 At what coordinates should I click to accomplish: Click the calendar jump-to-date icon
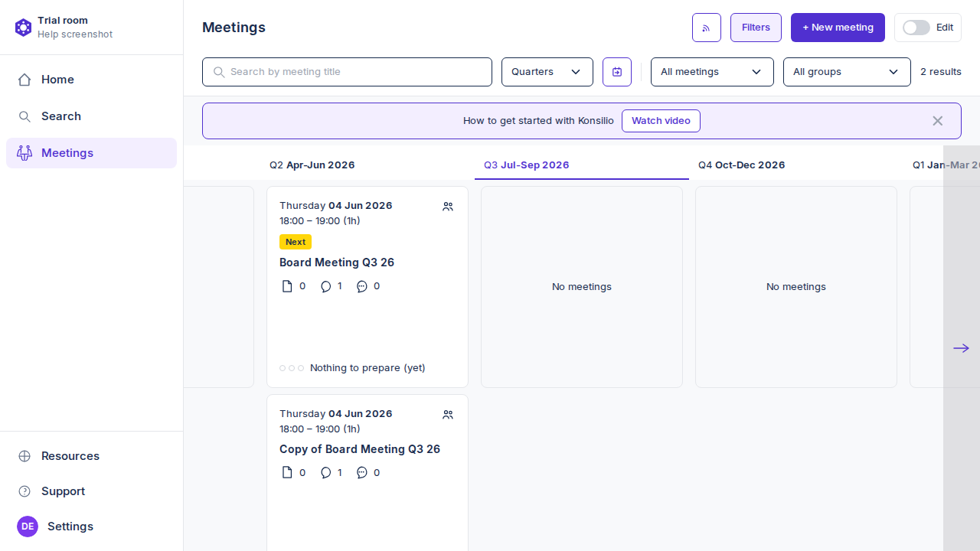[617, 72]
